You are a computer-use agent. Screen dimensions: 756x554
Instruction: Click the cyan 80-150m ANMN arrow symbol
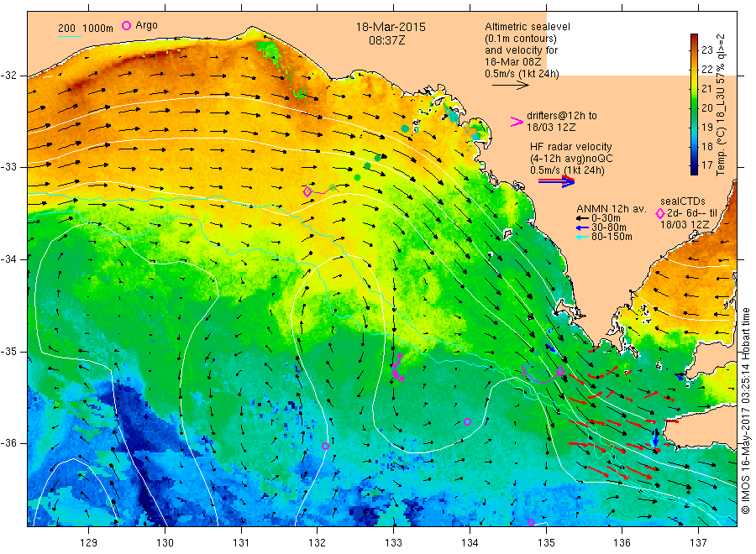(583, 237)
